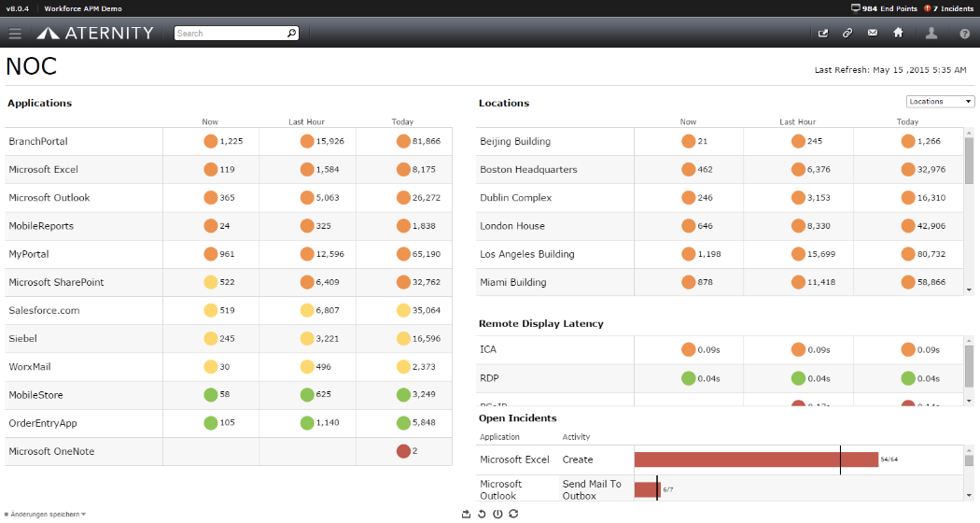Click Microsoft SharePoint Now yellow status circle

[x=211, y=282]
